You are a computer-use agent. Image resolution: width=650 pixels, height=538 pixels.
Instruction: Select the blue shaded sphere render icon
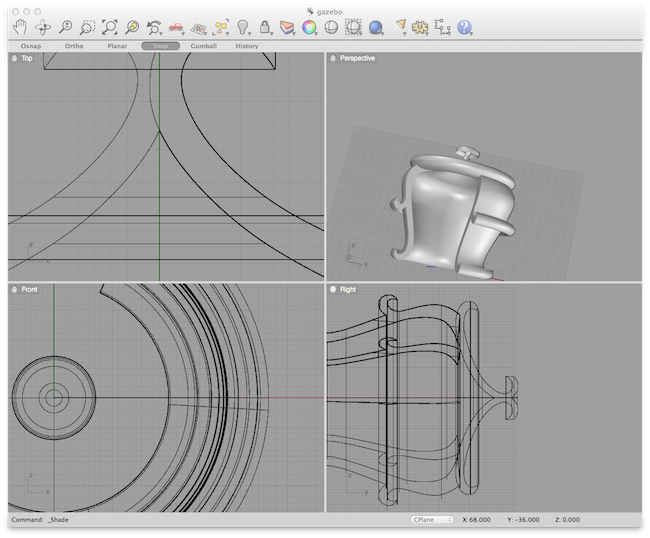click(x=376, y=27)
